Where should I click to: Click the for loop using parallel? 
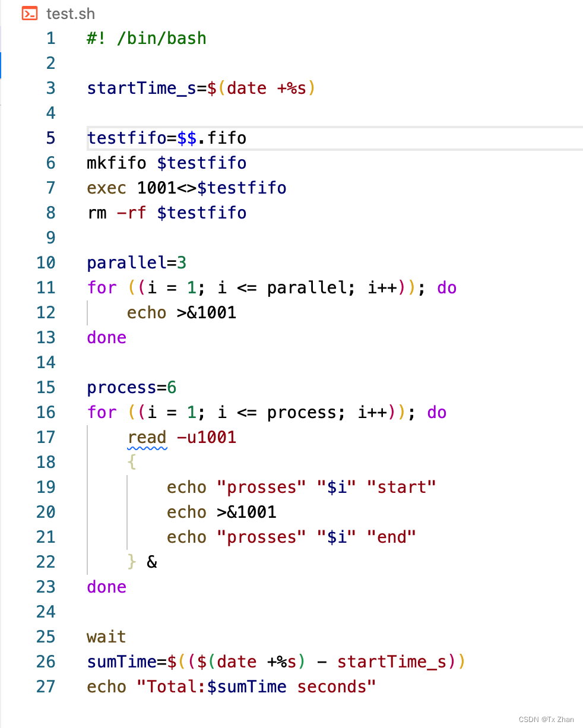coord(271,287)
